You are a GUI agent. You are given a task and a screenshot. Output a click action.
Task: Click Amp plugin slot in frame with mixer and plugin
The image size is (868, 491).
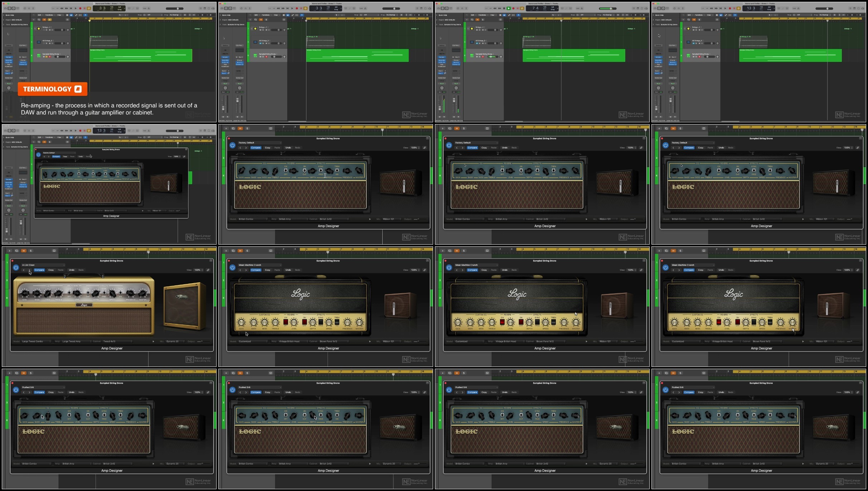9,187
